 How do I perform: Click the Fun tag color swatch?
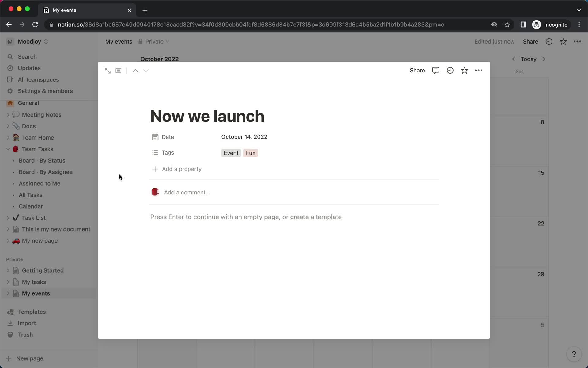(251, 153)
